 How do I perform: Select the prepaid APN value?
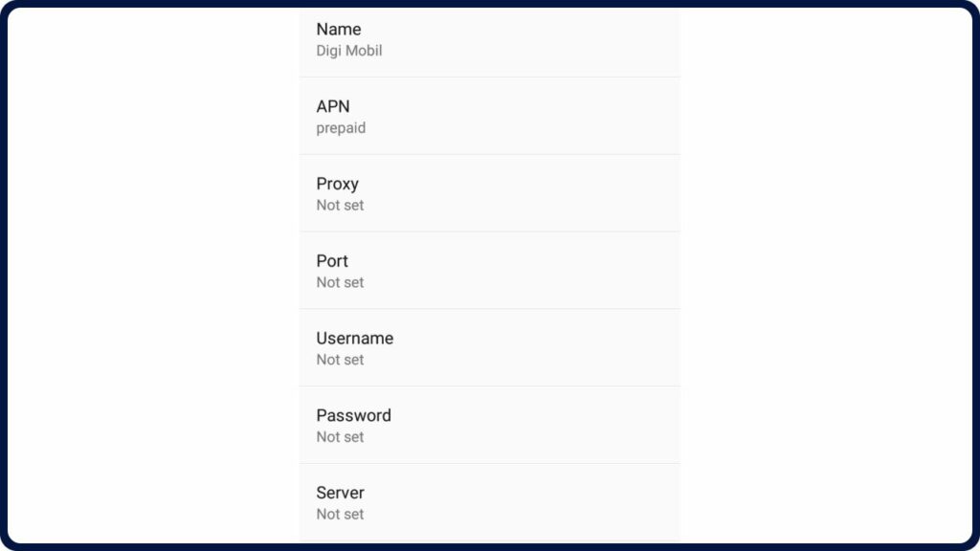[x=340, y=127]
